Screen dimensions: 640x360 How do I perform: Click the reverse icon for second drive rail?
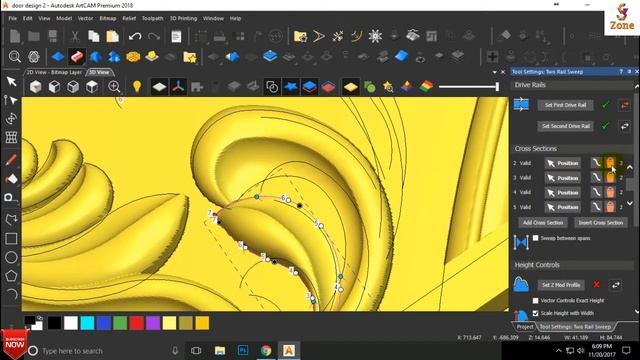tap(624, 126)
